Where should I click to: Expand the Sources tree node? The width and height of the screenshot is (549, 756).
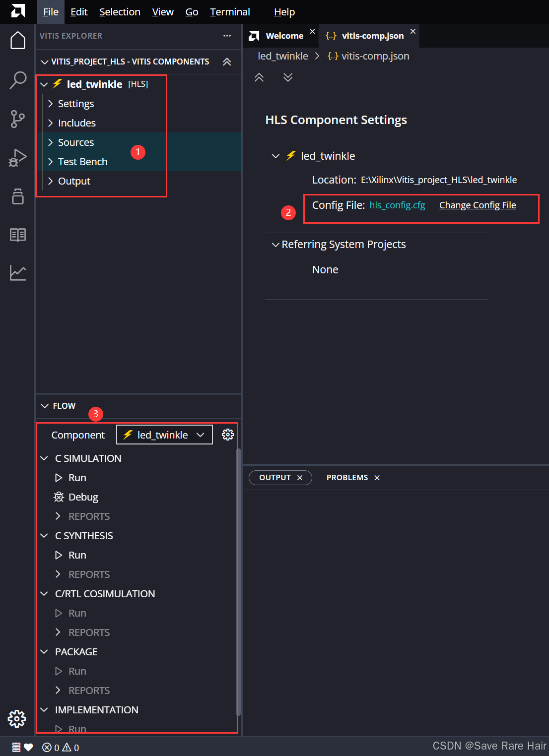(50, 142)
